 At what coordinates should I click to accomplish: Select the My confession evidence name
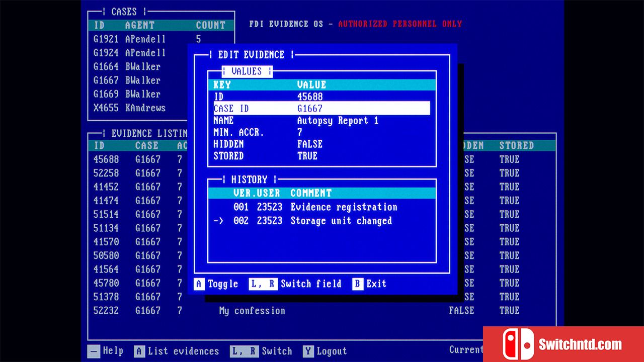point(252,311)
